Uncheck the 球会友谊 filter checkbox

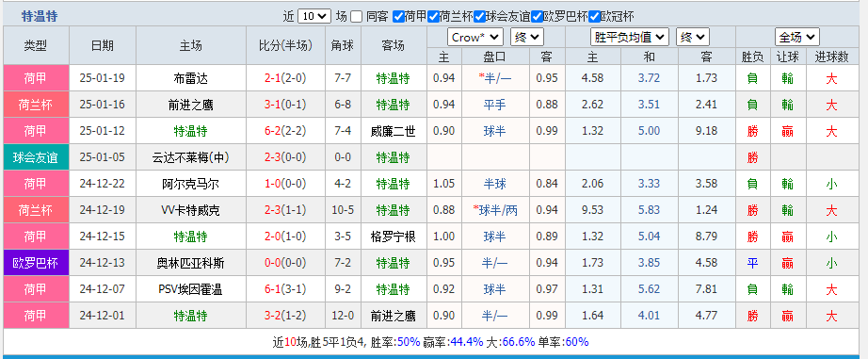480,17
